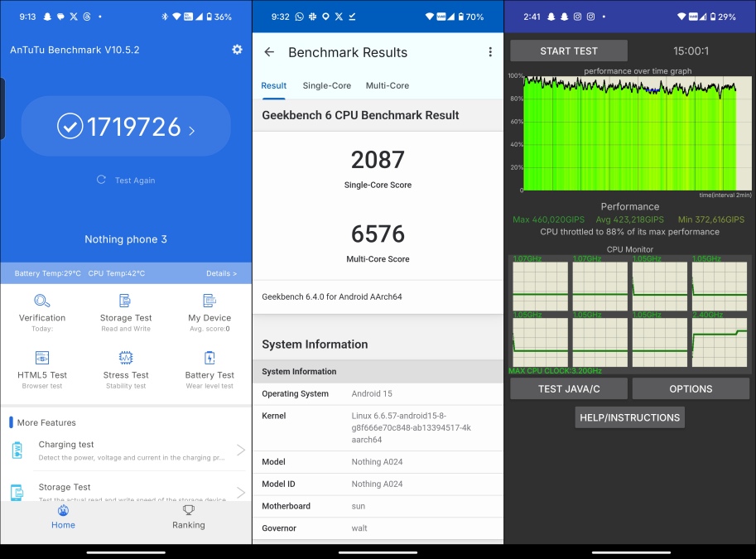
Task: Open HELP/INSTRUCTIONS button
Action: [629, 417]
